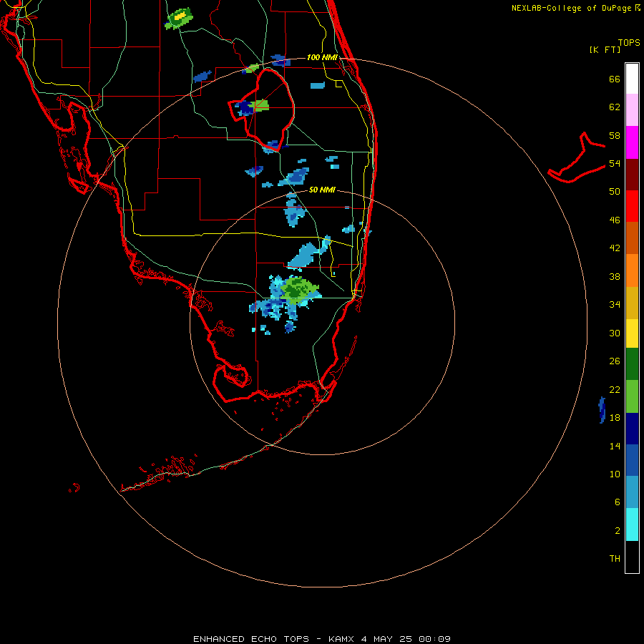The image size is (644, 644).
Task: Select the dark orange legend swatch
Action: (x=632, y=238)
